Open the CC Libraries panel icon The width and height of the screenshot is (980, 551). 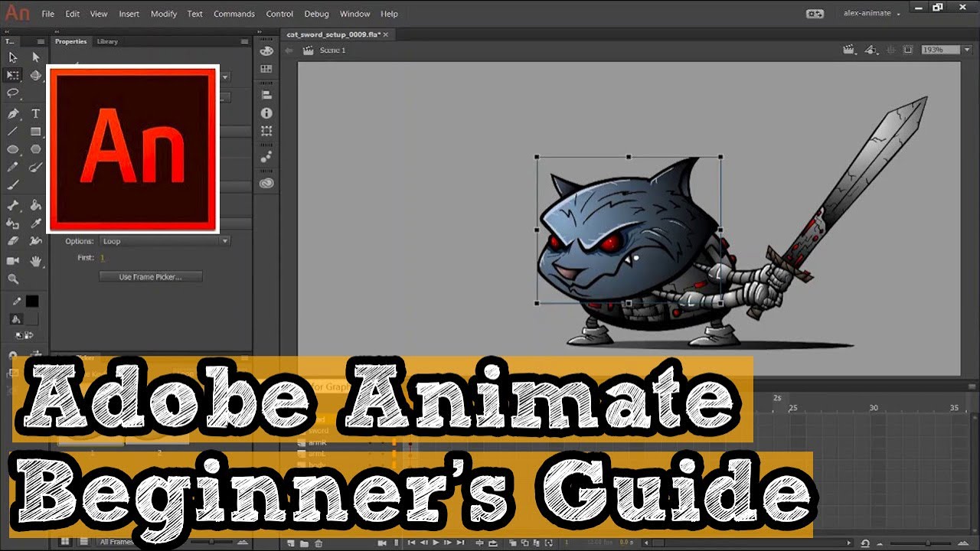click(x=266, y=183)
